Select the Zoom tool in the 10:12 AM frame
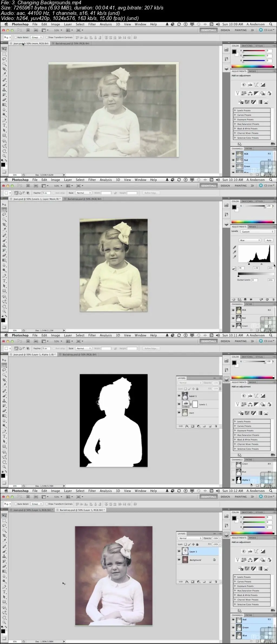The width and height of the screenshot is (277, 644). coord(4,622)
